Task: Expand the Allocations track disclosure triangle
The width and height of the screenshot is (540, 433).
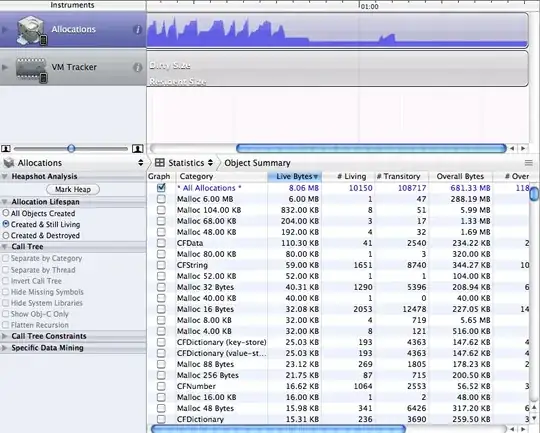Action: pos(5,30)
